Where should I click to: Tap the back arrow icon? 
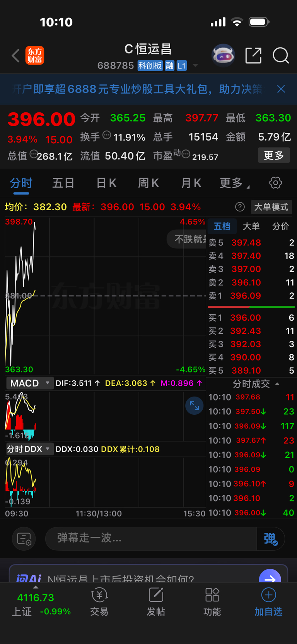[15, 56]
